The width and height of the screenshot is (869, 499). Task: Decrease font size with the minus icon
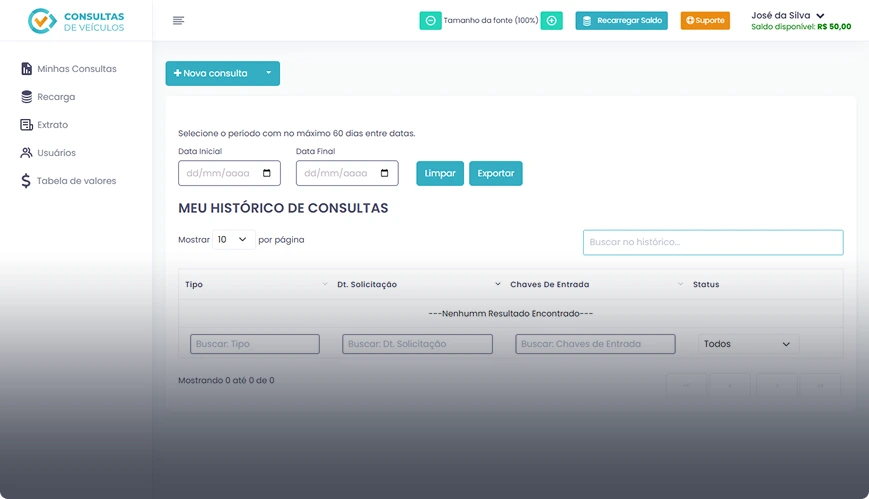pyautogui.click(x=430, y=20)
